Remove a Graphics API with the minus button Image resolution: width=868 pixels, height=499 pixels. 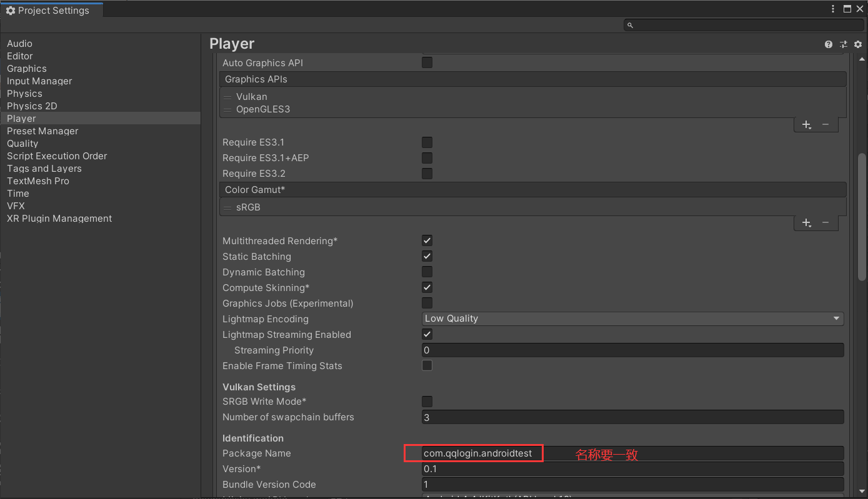(x=826, y=124)
